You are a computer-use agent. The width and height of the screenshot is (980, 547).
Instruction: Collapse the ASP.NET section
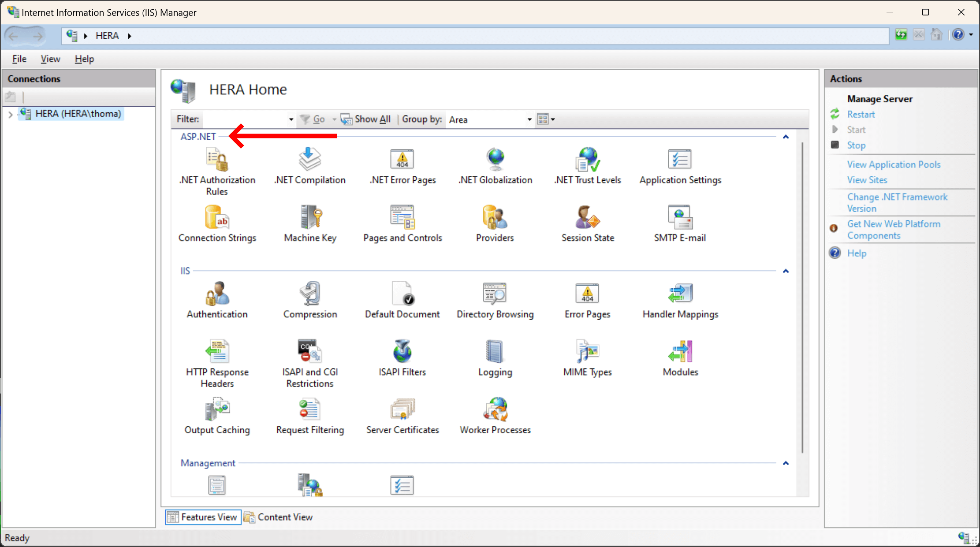click(x=786, y=137)
